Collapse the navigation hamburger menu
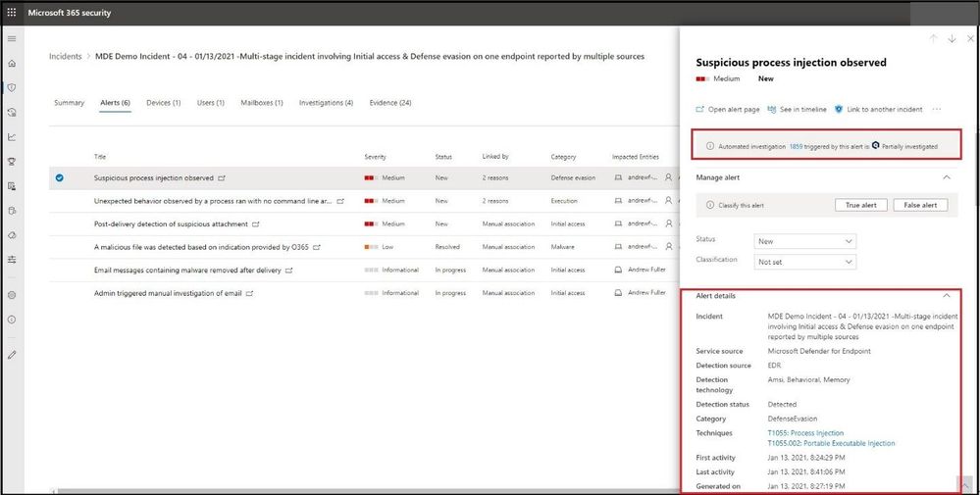980x495 pixels. [11, 38]
